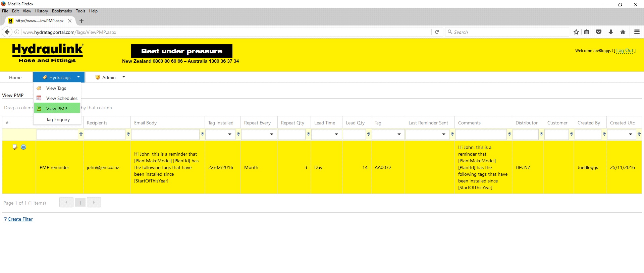Viewport: 644px width, 273px height.
Task: Bookmark this page with the star icon
Action: (576, 32)
